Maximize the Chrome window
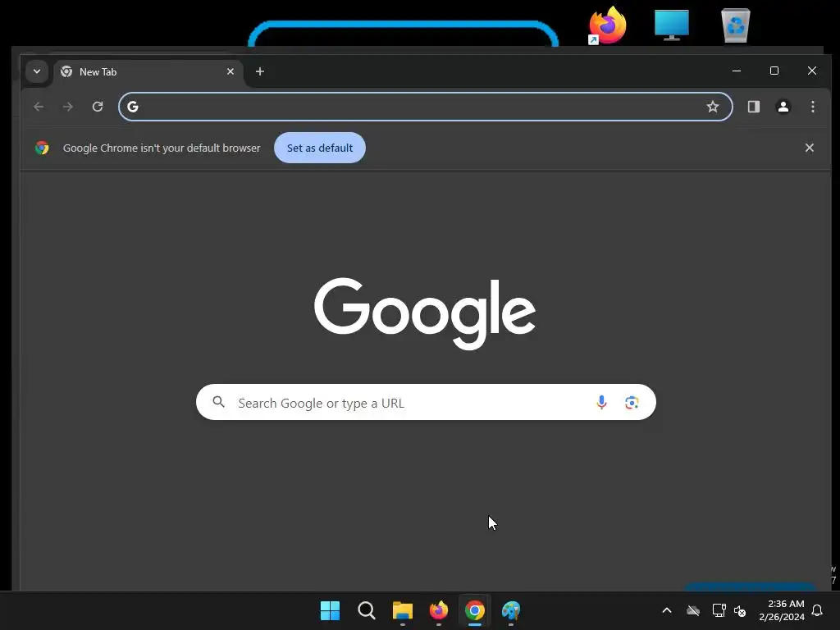 pos(774,71)
